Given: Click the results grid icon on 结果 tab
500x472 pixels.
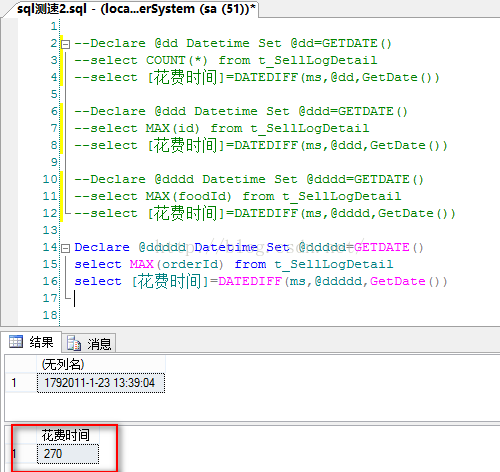Looking at the screenshot, I should click(16, 342).
